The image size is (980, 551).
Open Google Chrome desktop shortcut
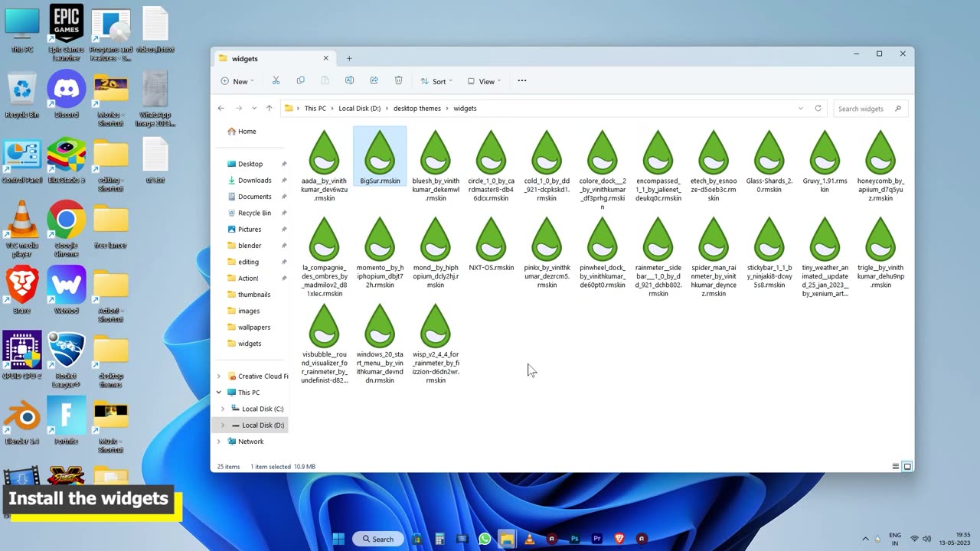point(67,228)
